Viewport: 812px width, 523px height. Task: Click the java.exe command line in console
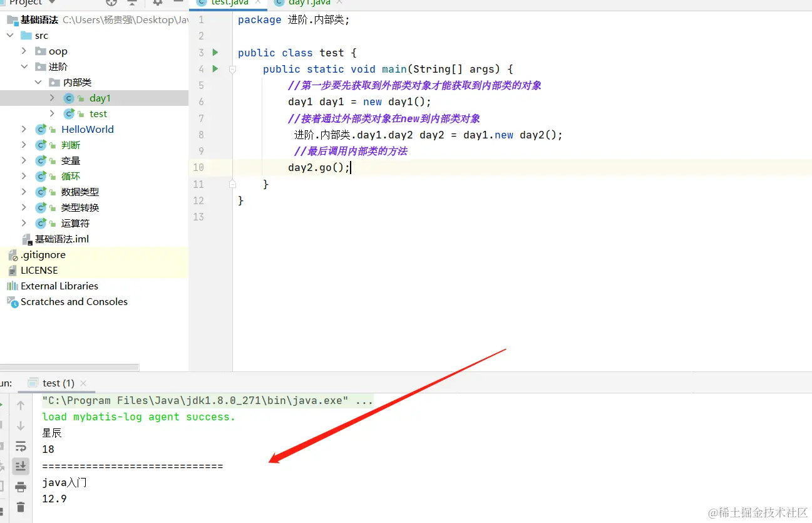[x=208, y=401]
